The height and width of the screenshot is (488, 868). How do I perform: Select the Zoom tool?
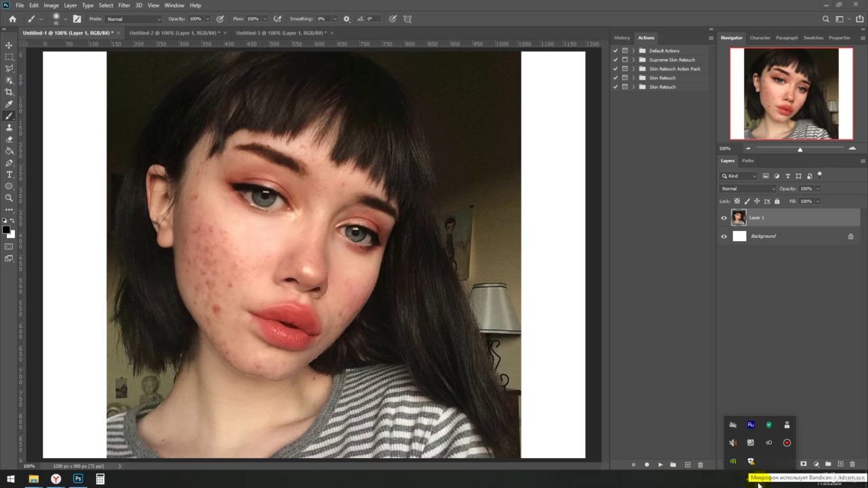[x=9, y=198]
